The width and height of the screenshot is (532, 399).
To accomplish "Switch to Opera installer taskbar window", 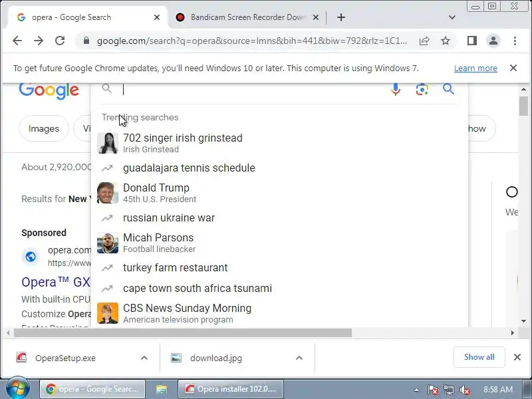I will click(231, 389).
